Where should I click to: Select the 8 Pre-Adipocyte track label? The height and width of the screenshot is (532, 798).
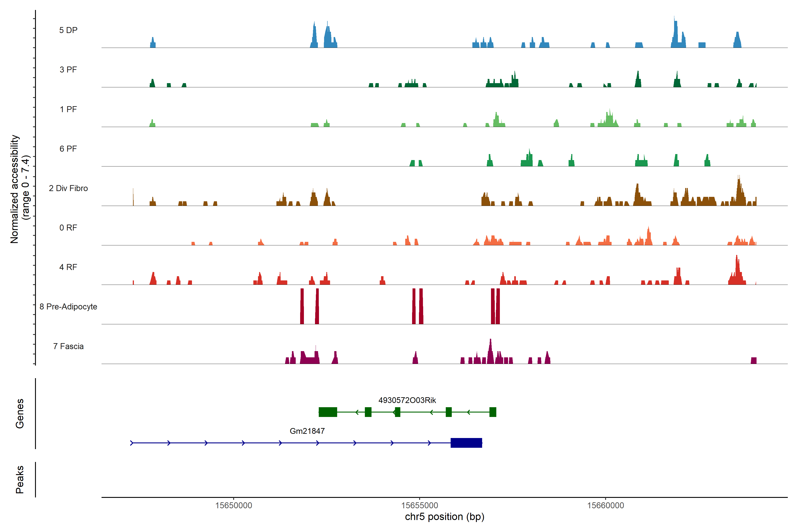pyautogui.click(x=68, y=307)
